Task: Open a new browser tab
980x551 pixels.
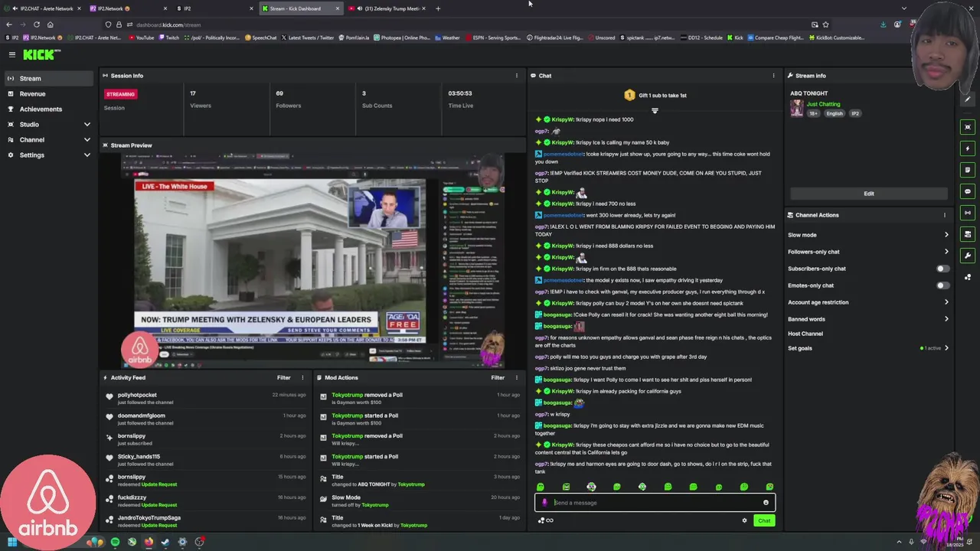Action: click(x=438, y=8)
